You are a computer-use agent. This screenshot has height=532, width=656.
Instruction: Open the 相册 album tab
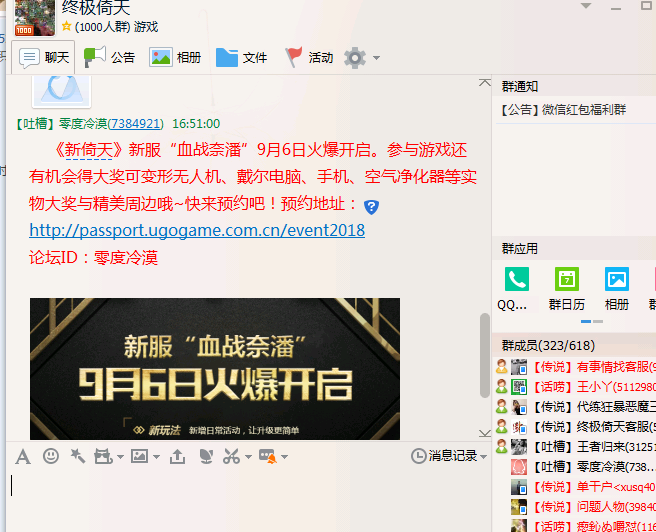click(175, 57)
